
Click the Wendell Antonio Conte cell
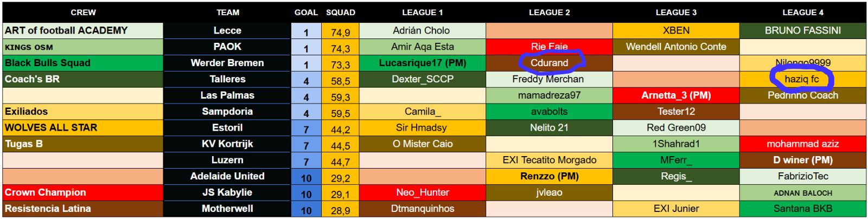tap(676, 47)
